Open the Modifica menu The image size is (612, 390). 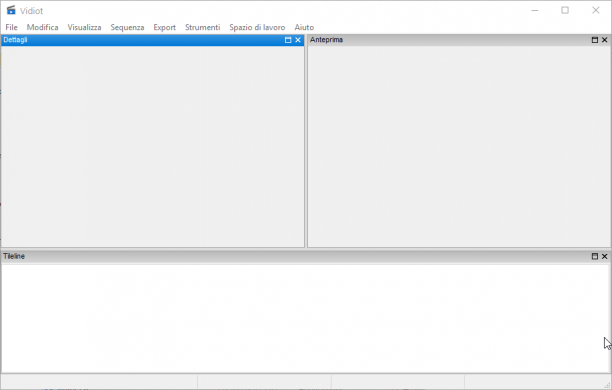click(x=43, y=27)
